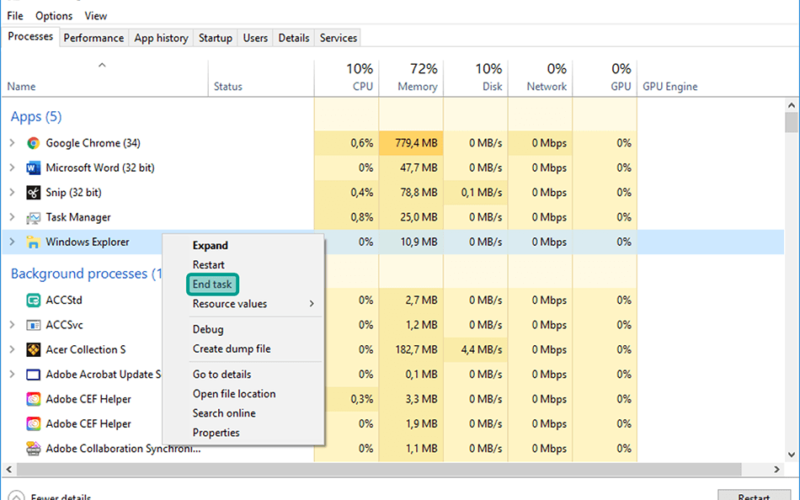The image size is (800, 500).
Task: Sort by the Network column header
Action: (540, 78)
